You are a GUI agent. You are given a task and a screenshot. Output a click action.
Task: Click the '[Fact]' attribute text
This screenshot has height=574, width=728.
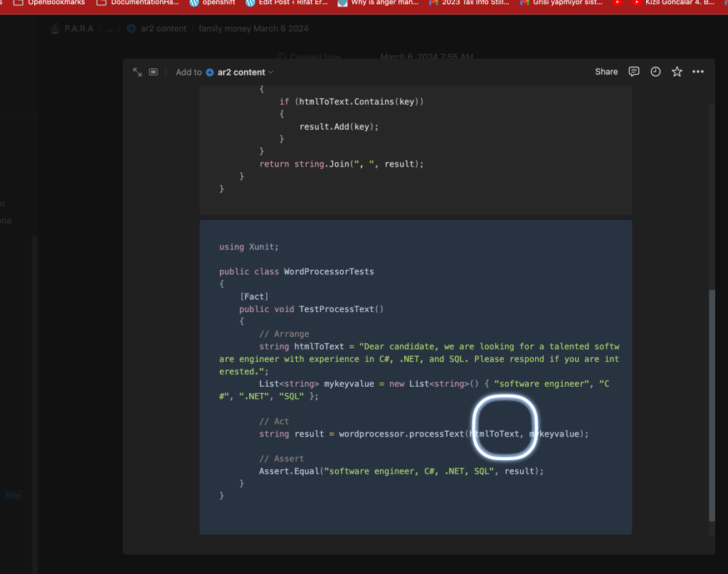coord(254,296)
